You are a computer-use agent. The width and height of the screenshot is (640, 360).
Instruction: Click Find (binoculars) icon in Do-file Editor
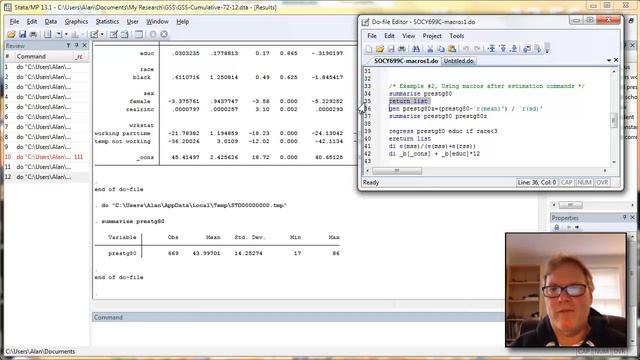416,49
